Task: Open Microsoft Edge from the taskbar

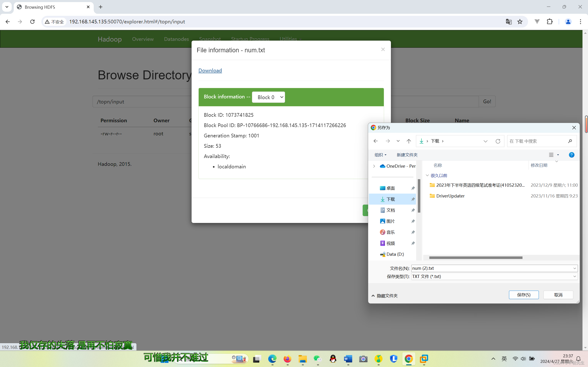Action: [x=272, y=359]
